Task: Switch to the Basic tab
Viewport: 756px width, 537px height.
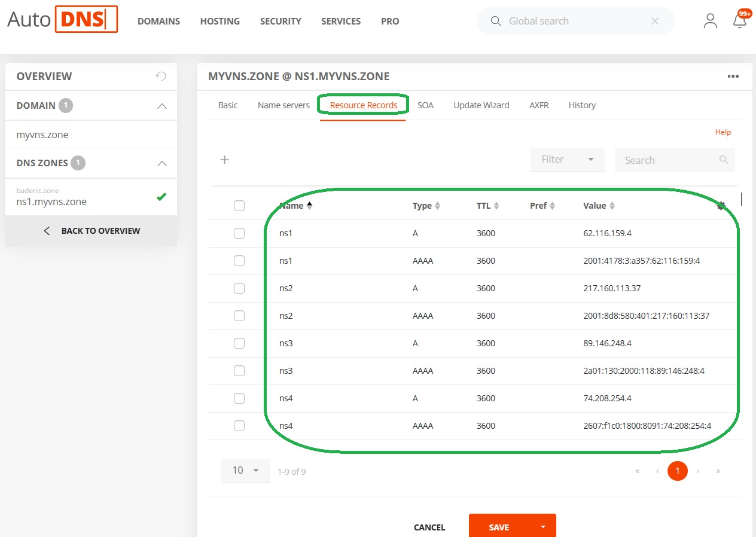Action: click(x=228, y=105)
